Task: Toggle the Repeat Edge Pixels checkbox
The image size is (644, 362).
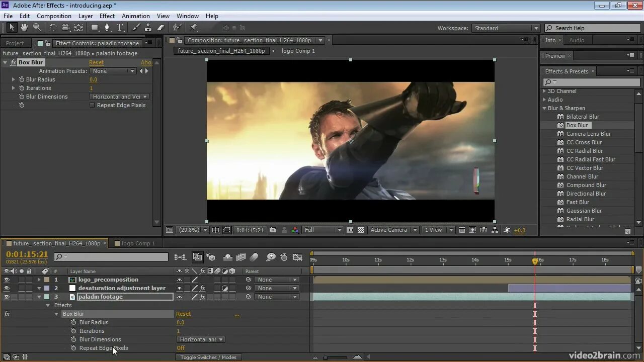Action: [92, 105]
